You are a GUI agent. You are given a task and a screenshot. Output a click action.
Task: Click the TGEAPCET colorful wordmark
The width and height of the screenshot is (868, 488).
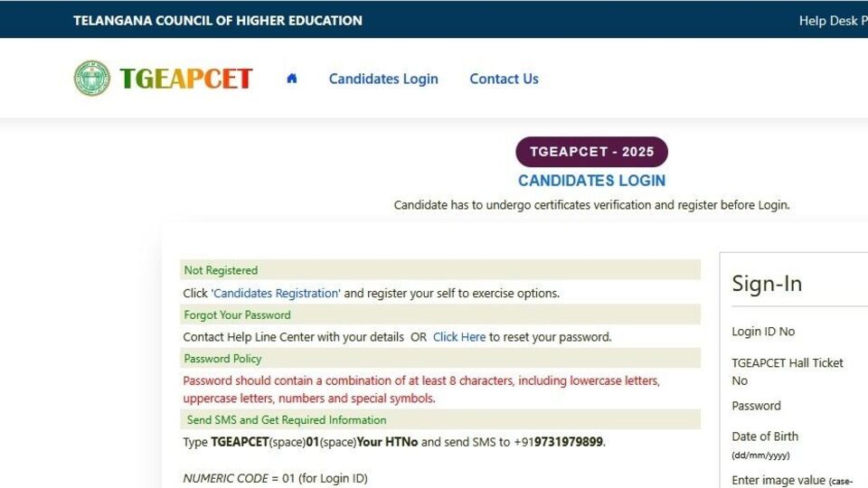click(186, 79)
